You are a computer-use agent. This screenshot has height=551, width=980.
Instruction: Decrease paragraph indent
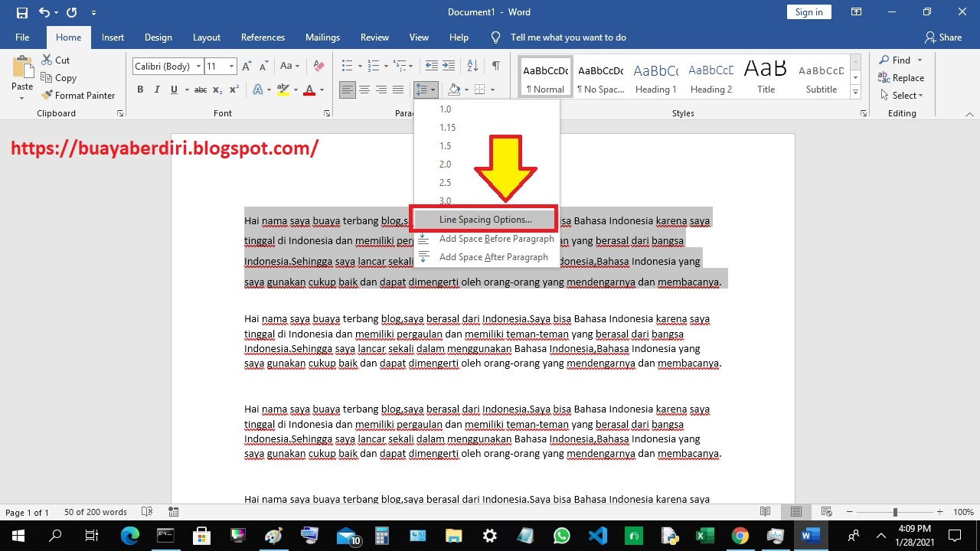(432, 67)
